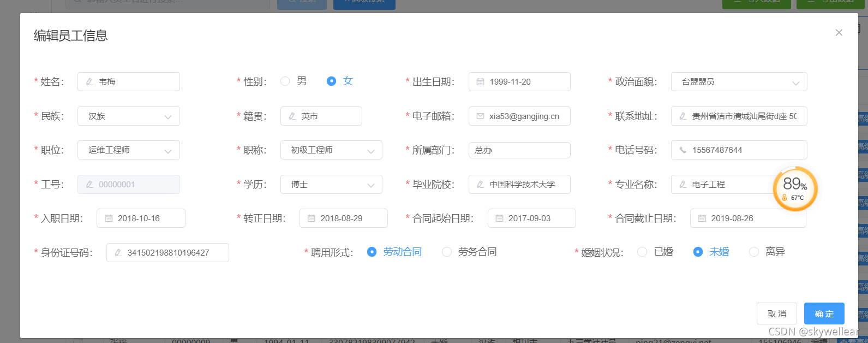The height and width of the screenshot is (343, 868).
Task: Click the contract end value 2019-08-26
Action: [x=732, y=218]
